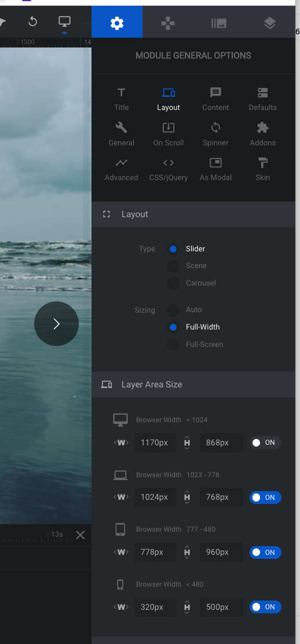Toggle mobile size switch for <480
Image resolution: width=300 pixels, height=644 pixels.
[x=265, y=607]
